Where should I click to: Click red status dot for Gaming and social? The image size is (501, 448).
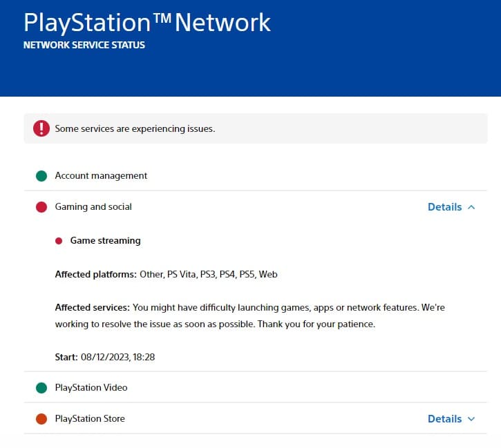tap(41, 207)
